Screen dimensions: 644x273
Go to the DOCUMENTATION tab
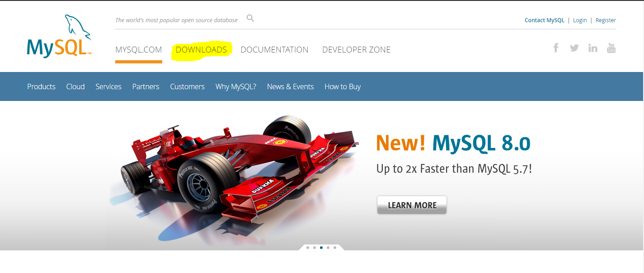[x=274, y=50]
